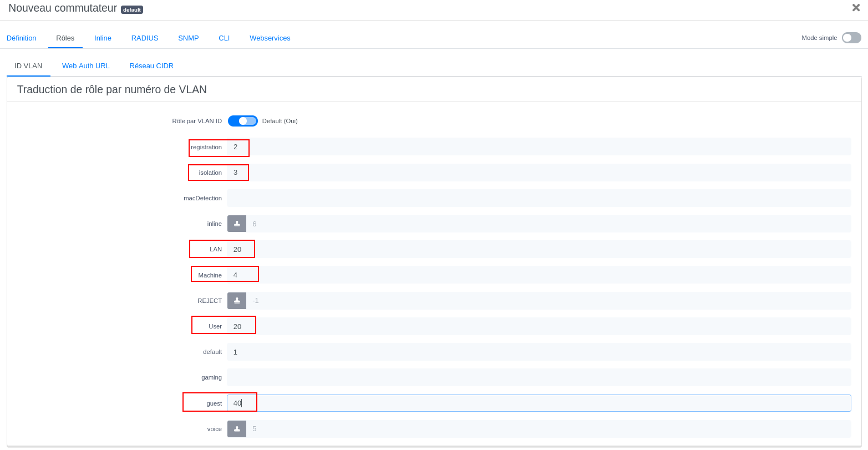Click the LAN VLAN input field
This screenshot has width=868, height=450.
click(539, 249)
